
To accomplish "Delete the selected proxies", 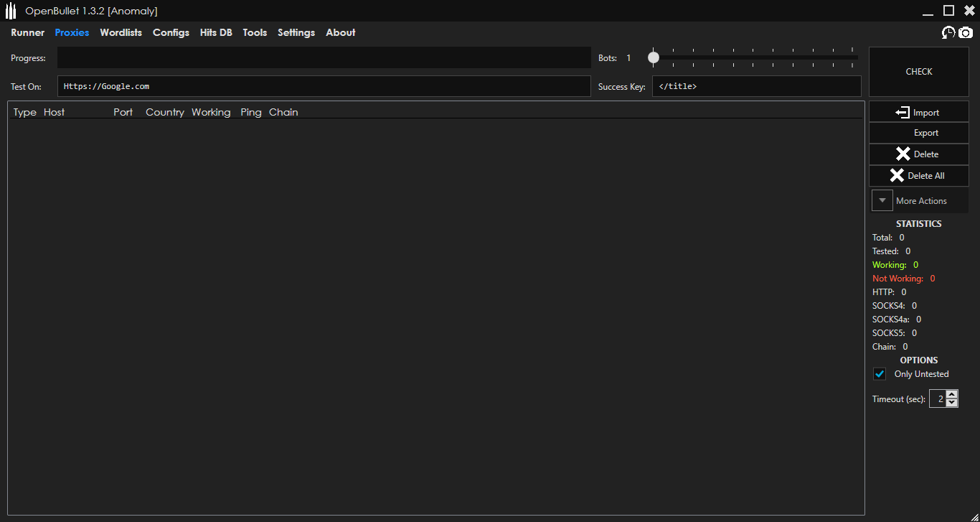I will tap(919, 154).
